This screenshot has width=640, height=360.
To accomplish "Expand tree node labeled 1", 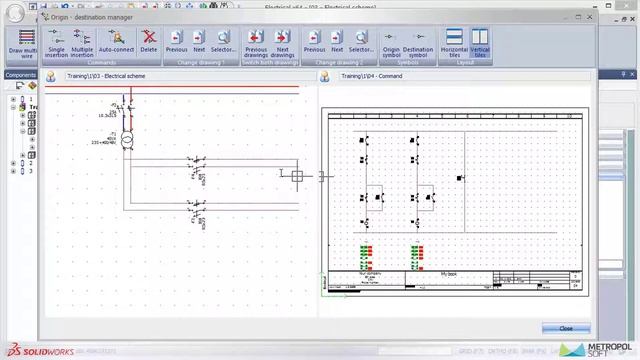I will (13, 99).
